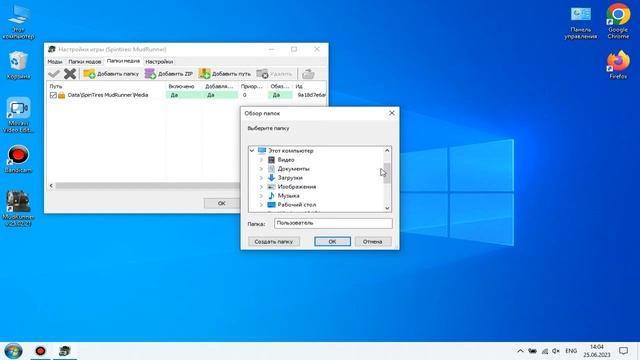
Task: Show hidden tray icons chevron
Action: (520, 351)
